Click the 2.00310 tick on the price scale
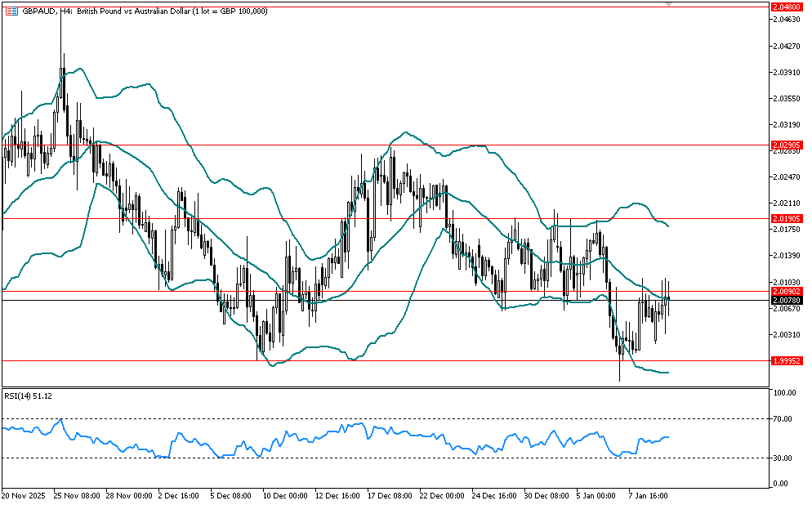Image resolution: width=812 pixels, height=505 pixels. click(x=786, y=335)
